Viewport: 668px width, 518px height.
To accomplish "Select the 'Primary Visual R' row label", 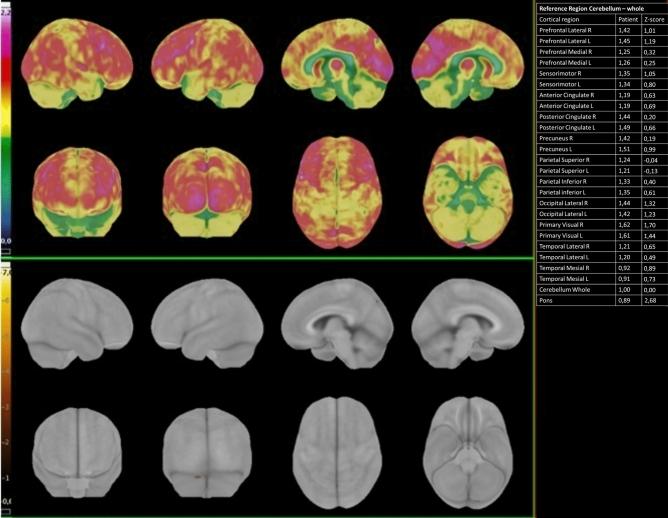I will 561,225.
